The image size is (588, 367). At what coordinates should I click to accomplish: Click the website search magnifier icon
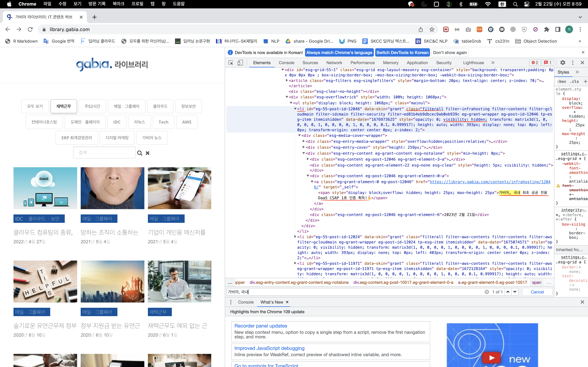click(x=140, y=153)
